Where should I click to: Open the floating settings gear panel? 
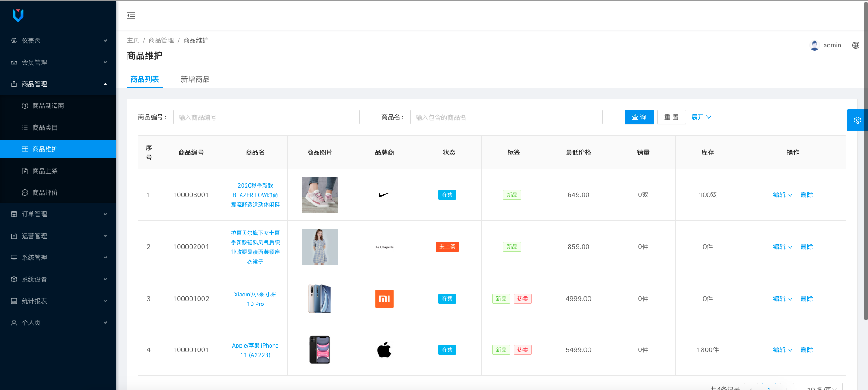click(857, 120)
